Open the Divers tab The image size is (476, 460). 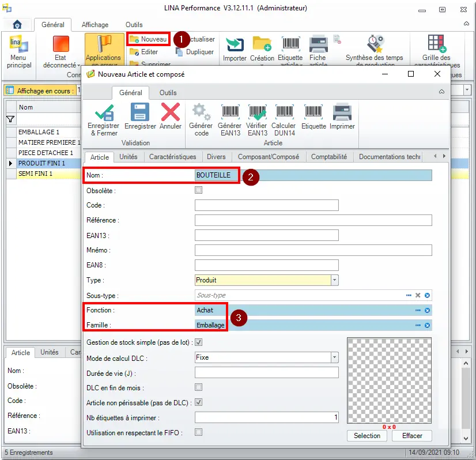[216, 157]
